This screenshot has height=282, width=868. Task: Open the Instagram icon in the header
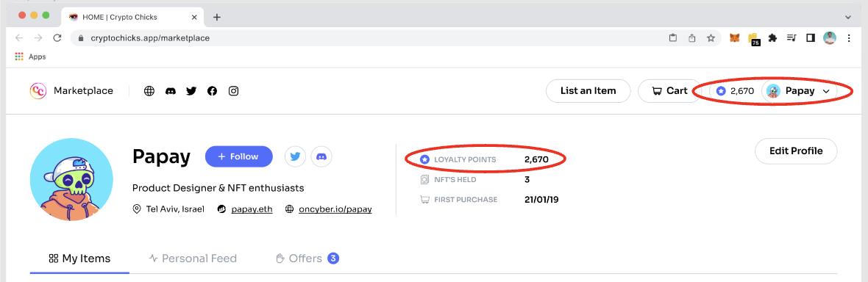[x=234, y=91]
